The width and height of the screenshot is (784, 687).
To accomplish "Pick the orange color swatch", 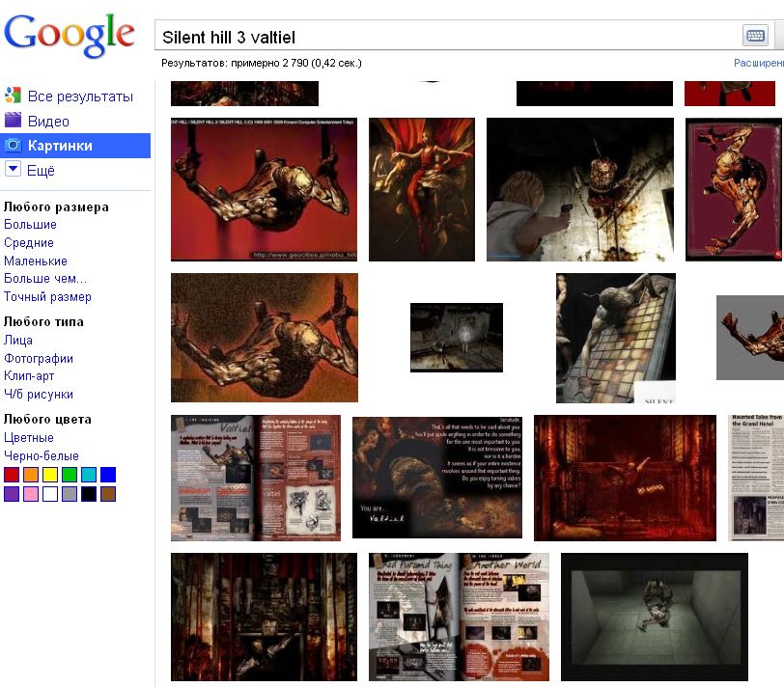I will point(31,475).
